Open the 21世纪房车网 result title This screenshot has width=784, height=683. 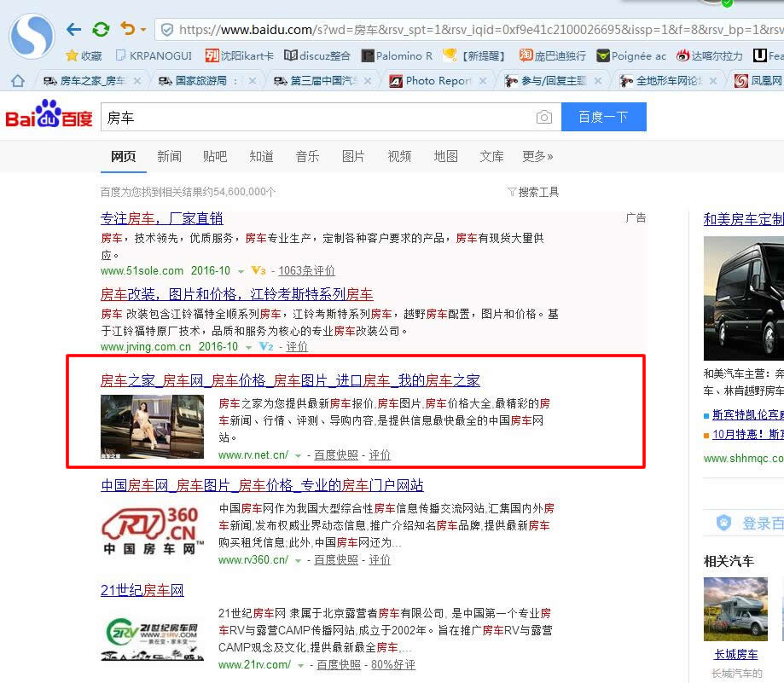(142, 590)
